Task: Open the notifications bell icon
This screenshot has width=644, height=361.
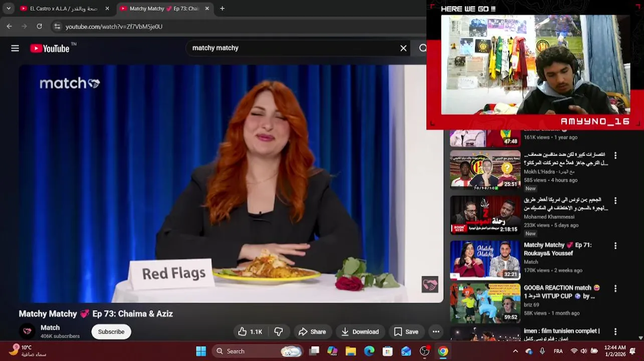Action: tap(632, 351)
